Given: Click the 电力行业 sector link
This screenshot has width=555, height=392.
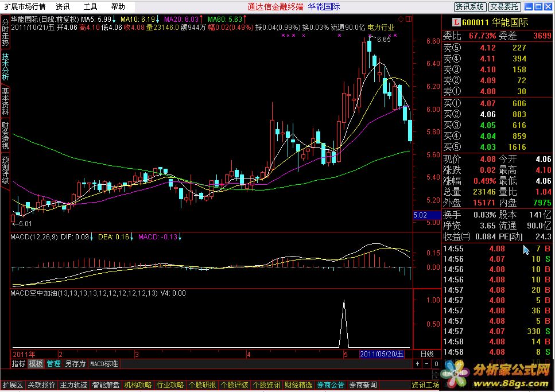Looking at the screenshot, I should tap(381, 28).
